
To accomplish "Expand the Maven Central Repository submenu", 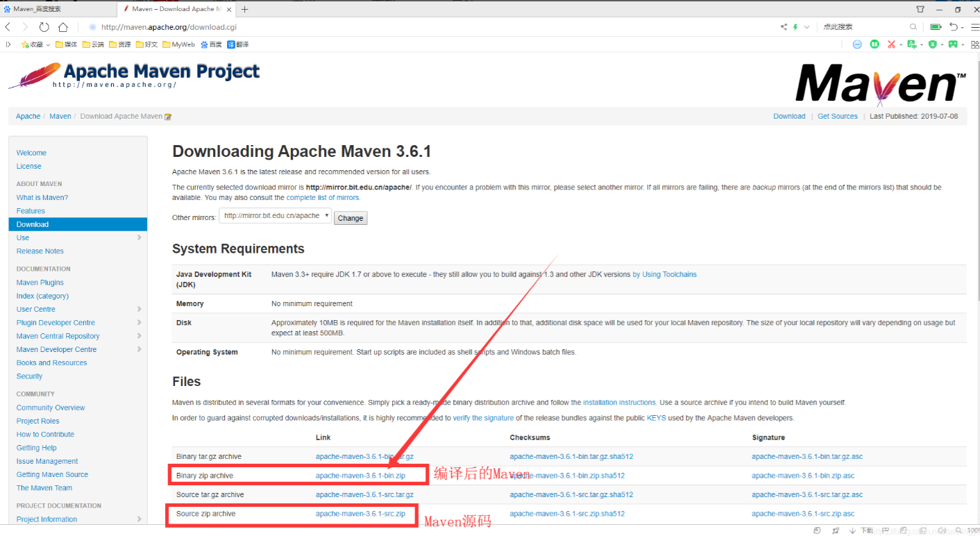I will point(139,336).
